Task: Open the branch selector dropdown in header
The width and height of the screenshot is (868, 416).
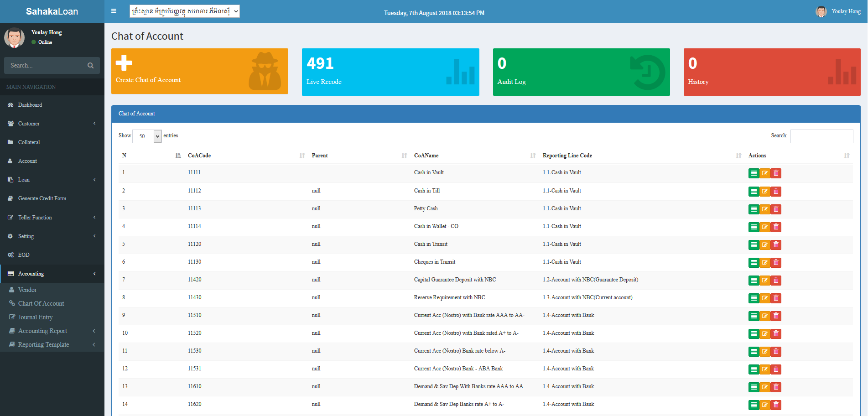Action: [x=184, y=11]
